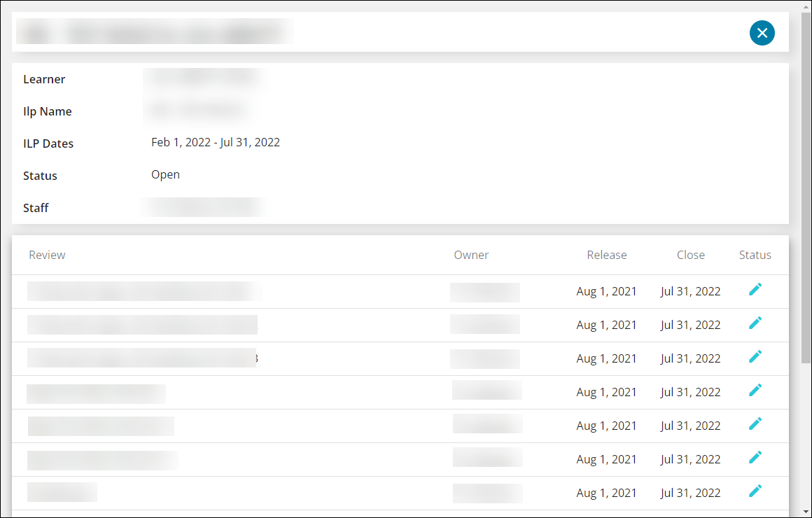Click the ILP Dates range Feb 1 - Jul 31, 2022
The image size is (812, 518).
216,142
